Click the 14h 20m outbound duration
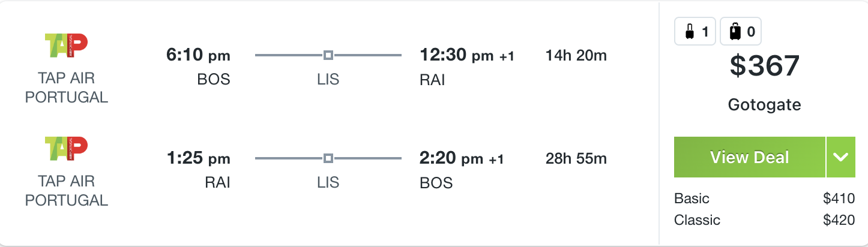The image size is (868, 247). point(576,56)
